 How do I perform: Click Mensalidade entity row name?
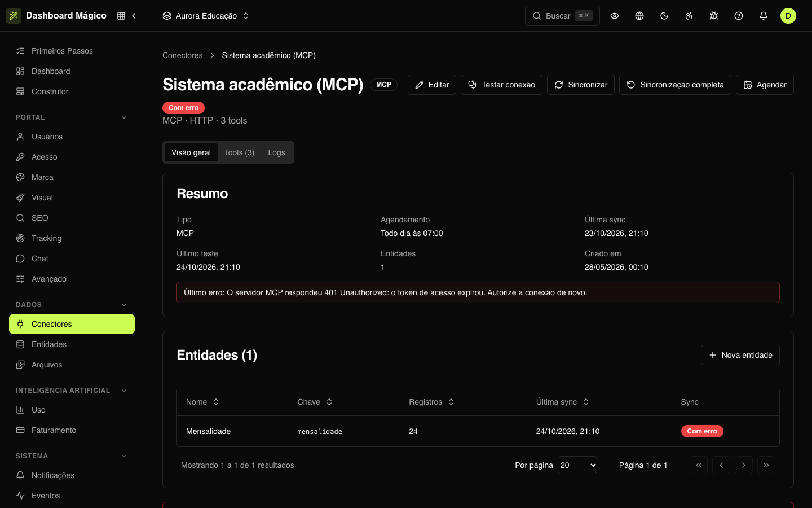(x=208, y=431)
